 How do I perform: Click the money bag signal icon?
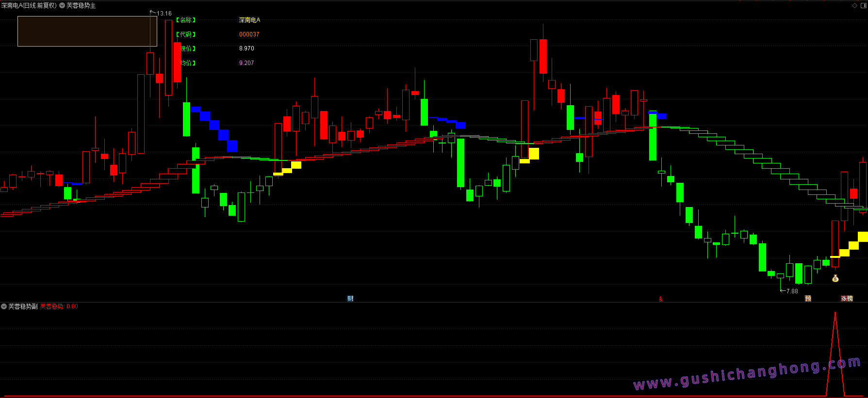(835, 278)
